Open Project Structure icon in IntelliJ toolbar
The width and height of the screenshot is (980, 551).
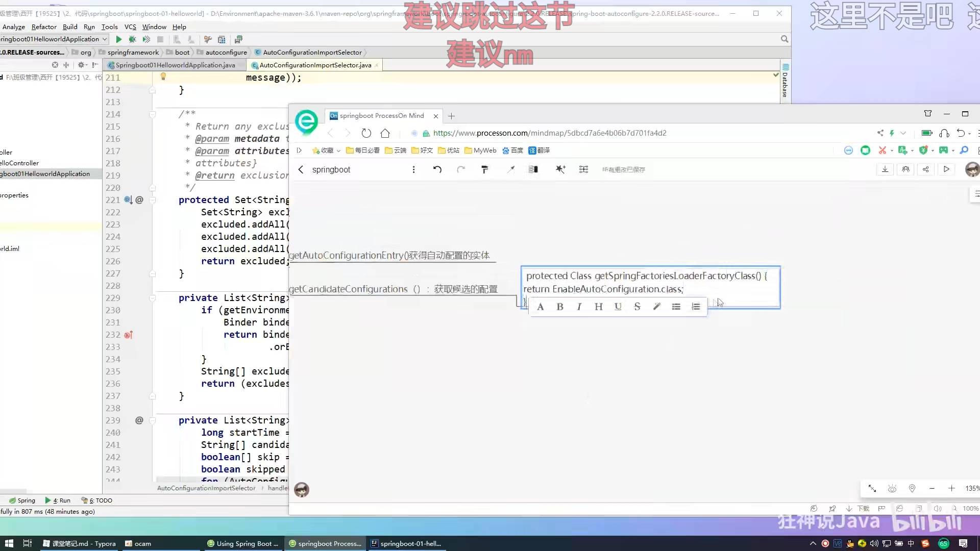[x=222, y=39]
